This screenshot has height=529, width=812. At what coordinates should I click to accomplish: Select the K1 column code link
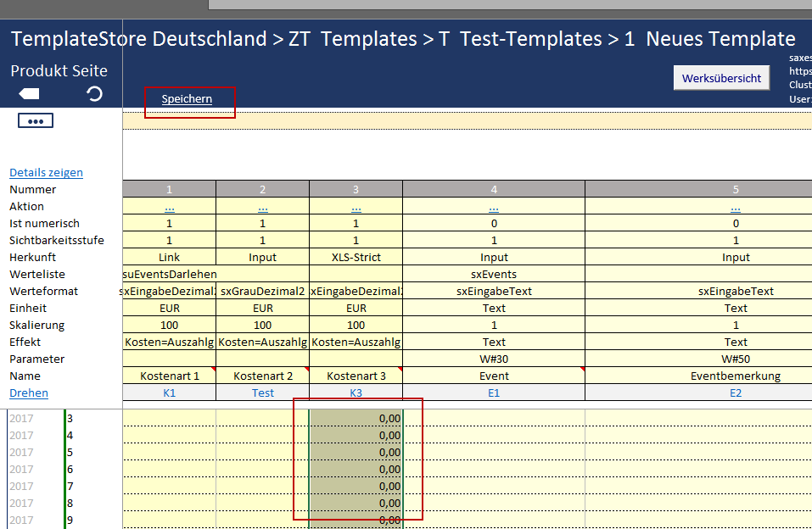click(170, 393)
